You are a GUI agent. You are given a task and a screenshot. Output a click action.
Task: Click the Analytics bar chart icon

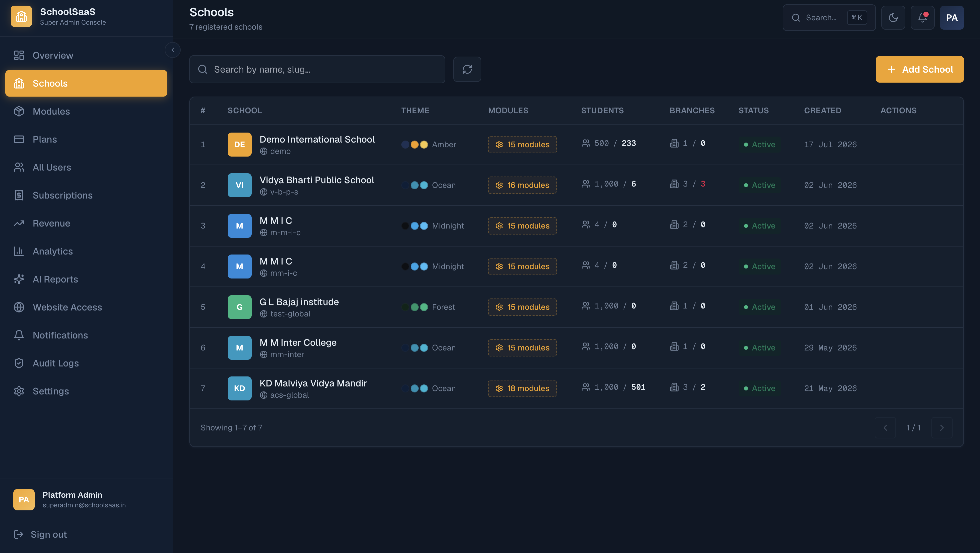pyautogui.click(x=19, y=252)
